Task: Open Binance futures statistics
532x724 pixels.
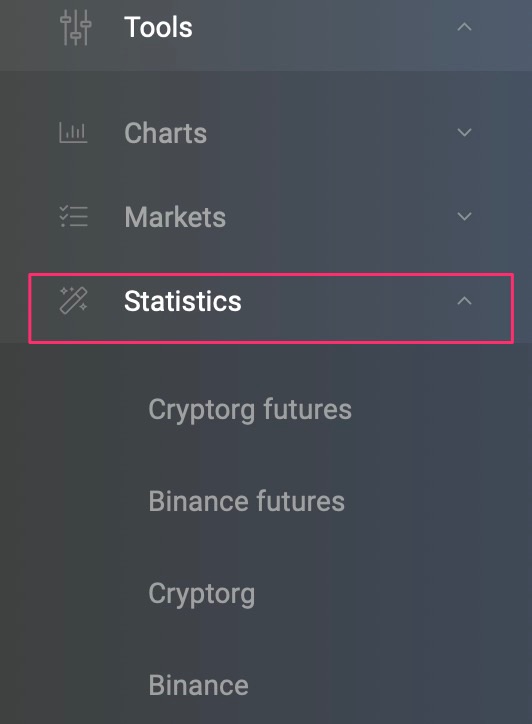Action: click(x=247, y=501)
